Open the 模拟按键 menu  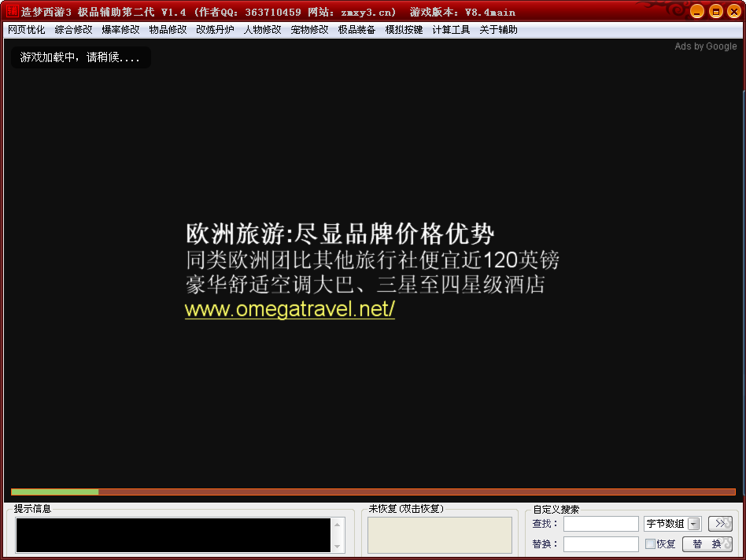pyautogui.click(x=404, y=30)
